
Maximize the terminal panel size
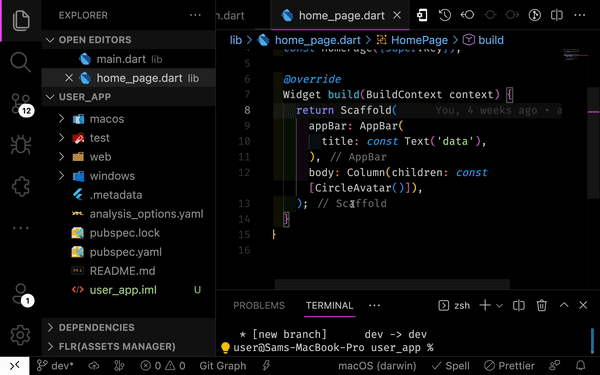[564, 305]
